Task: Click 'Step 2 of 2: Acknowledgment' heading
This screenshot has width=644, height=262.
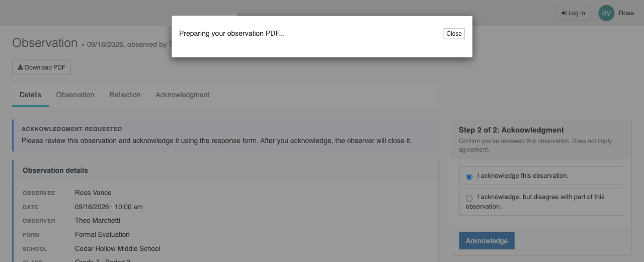Action: (511, 130)
